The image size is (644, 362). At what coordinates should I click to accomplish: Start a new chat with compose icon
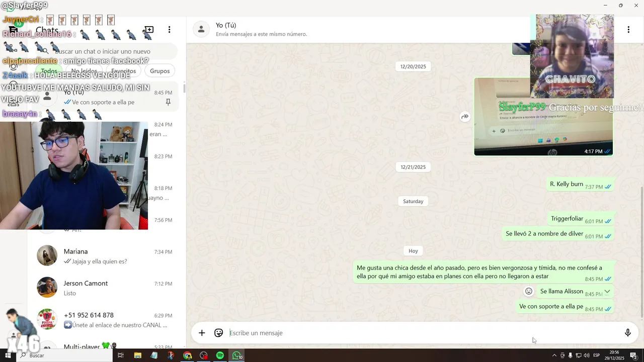(149, 30)
